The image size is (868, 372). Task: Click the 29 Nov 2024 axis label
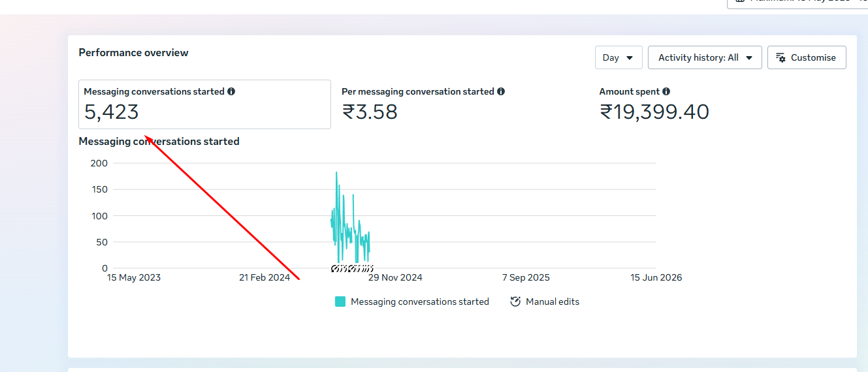click(395, 277)
